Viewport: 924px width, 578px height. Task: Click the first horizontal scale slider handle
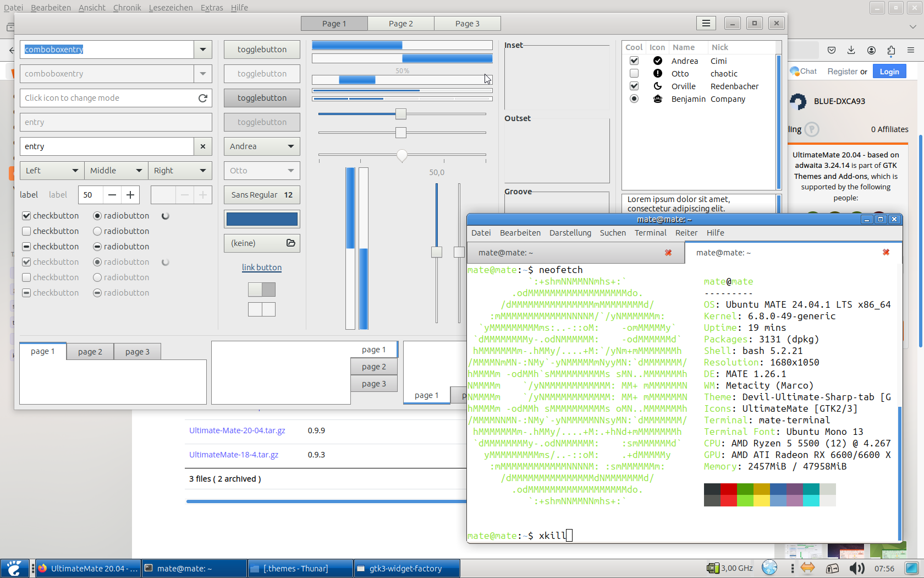click(x=401, y=114)
